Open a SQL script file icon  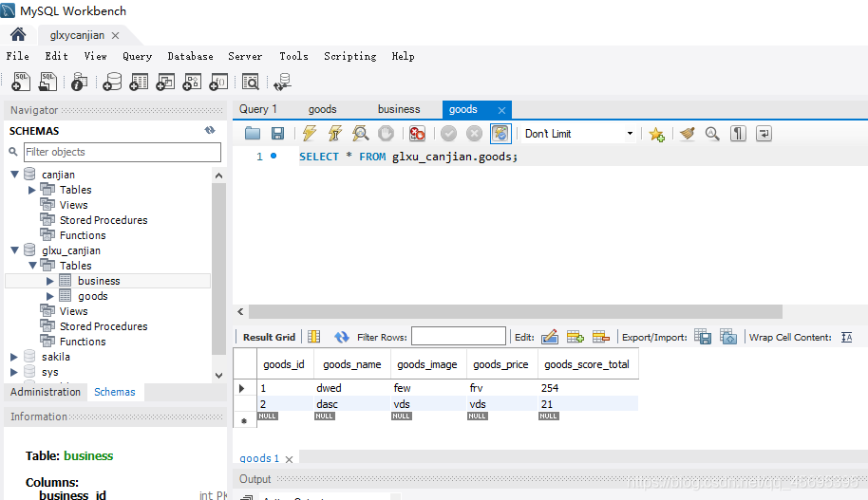[x=47, y=82]
